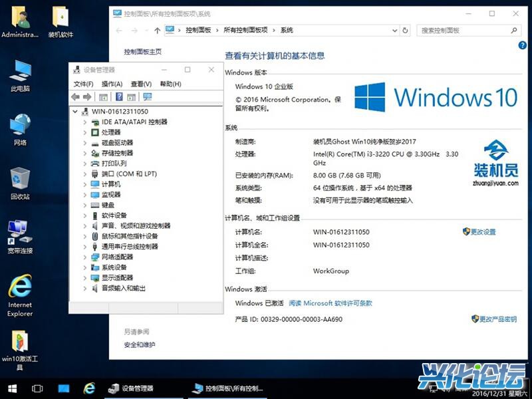Click the blue help icon in Control Panel
The width and height of the screenshot is (532, 399).
coord(522,45)
